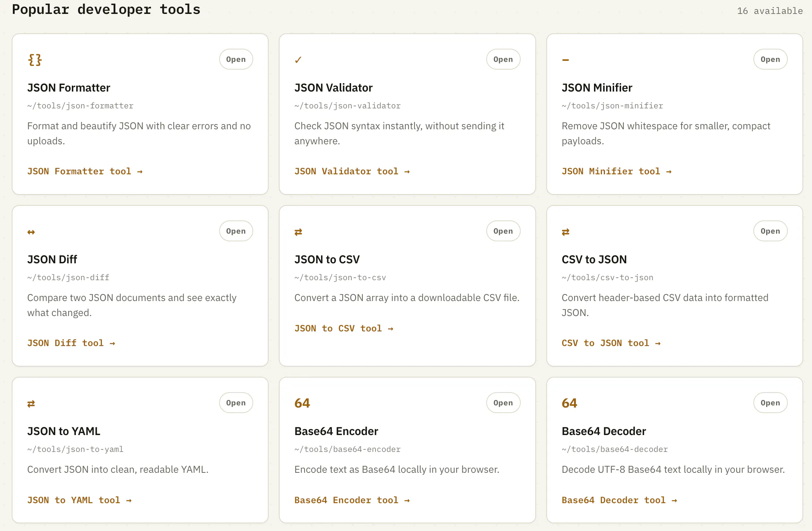Image resolution: width=812 pixels, height=531 pixels.
Task: Click the swap arrows icon on JSON to CSV card
Action: pos(298,232)
